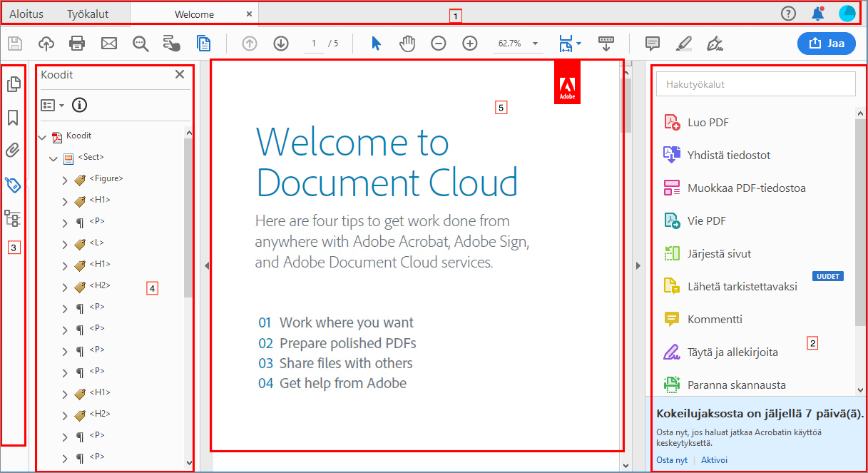This screenshot has height=473, width=868.
Task: Collapse the right tools pane arrow
Action: coord(638,265)
